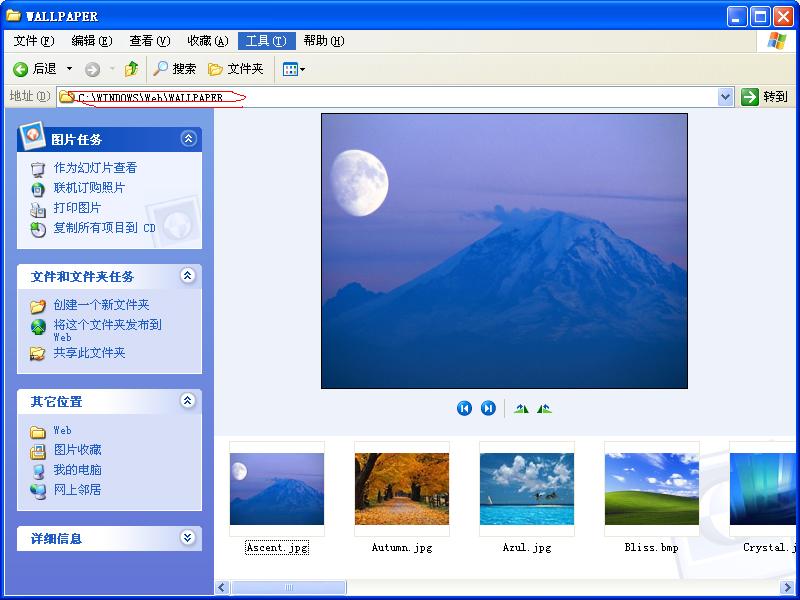The image size is (800, 600).
Task: Open the 查看(V) menu
Action: (x=149, y=41)
